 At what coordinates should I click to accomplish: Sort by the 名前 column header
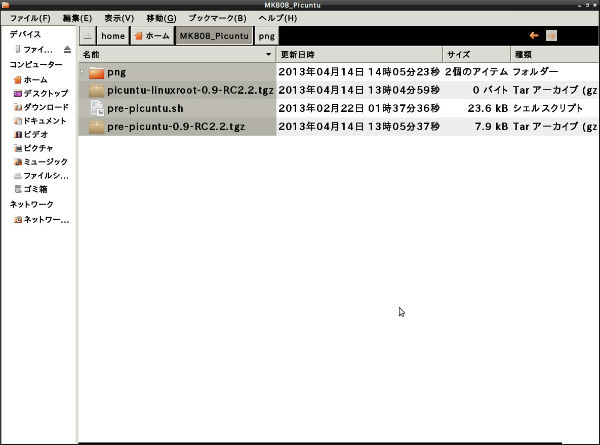click(177, 54)
